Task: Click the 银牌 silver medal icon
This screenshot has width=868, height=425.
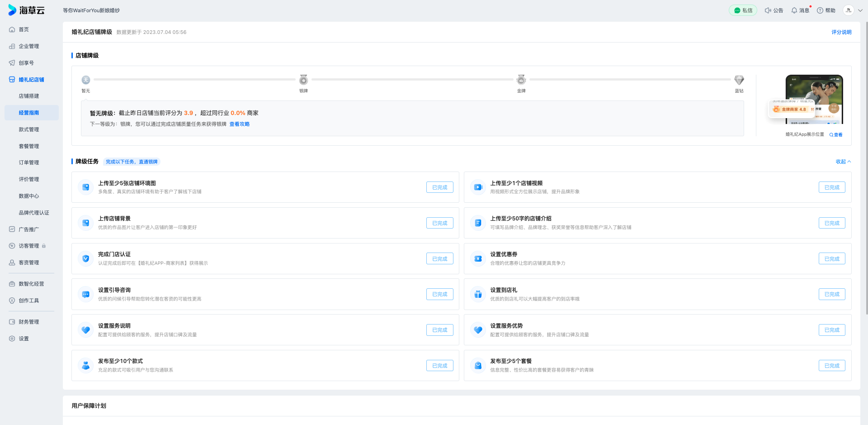Action: [303, 80]
